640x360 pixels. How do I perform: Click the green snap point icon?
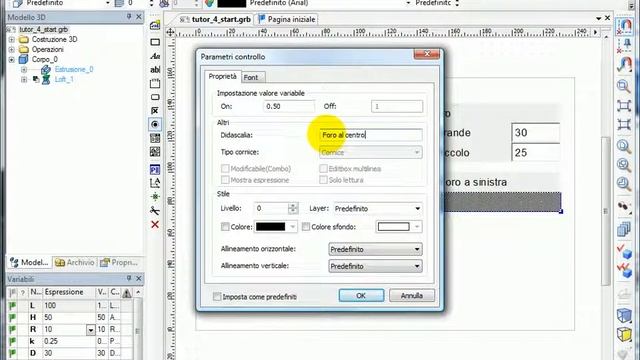tap(155, 197)
